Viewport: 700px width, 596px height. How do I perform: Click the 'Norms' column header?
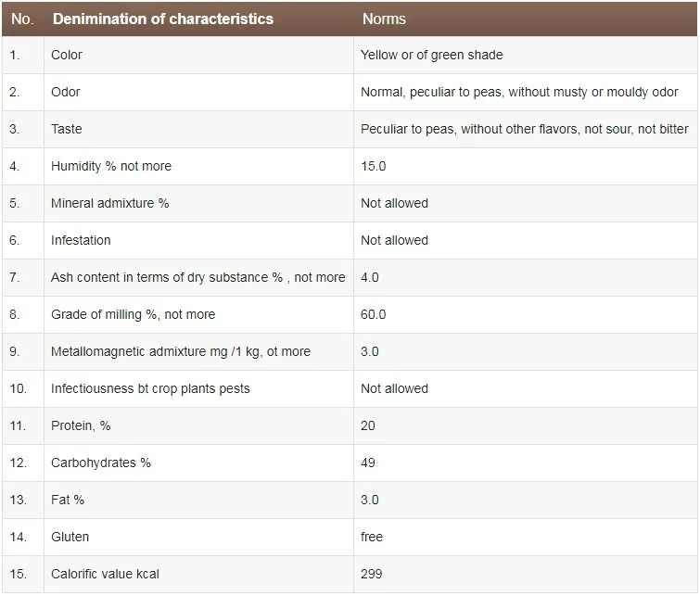384,19
